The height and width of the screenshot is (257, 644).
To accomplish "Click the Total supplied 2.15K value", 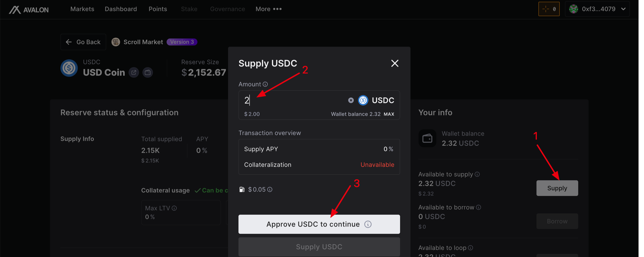I will coord(150,150).
